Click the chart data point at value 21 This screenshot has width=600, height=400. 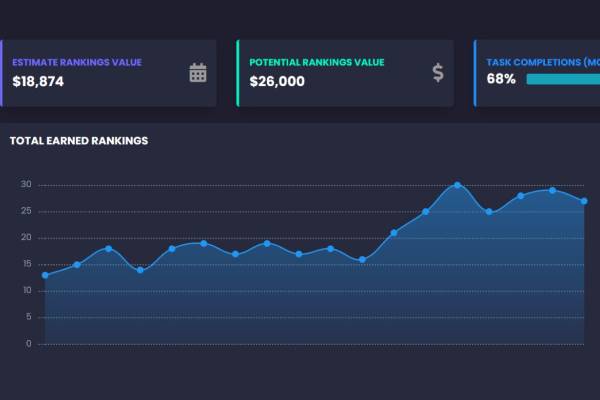coord(394,233)
